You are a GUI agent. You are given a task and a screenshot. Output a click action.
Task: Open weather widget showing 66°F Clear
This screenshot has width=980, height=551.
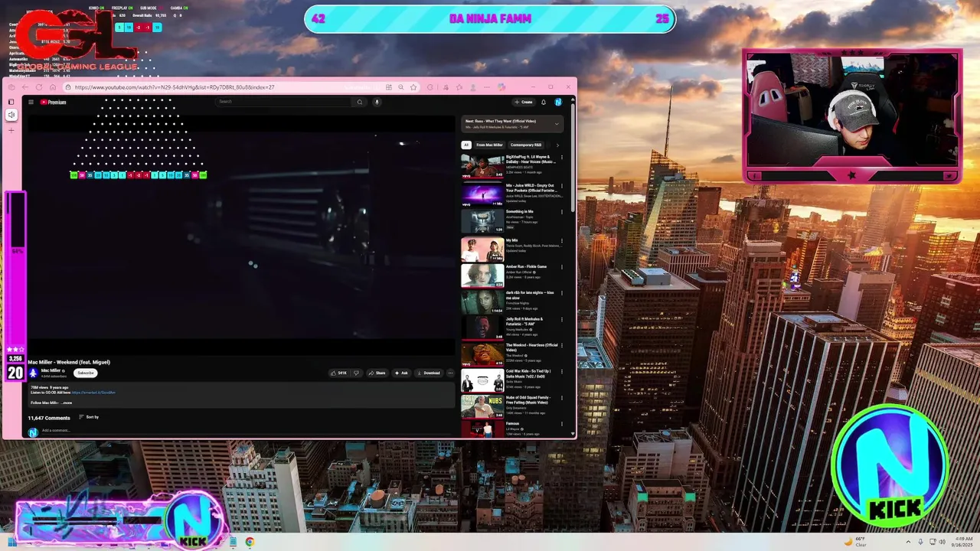click(x=856, y=542)
